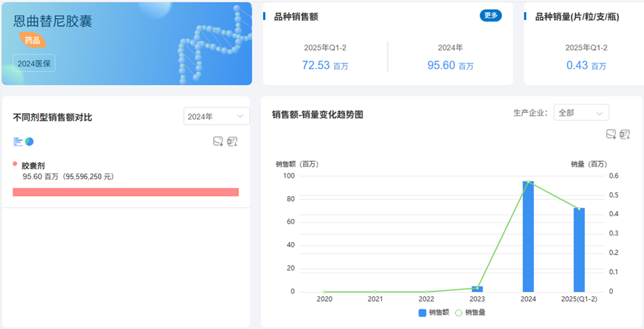Open the 生产企业 全部 dropdown
The image size is (644, 329).
click(581, 113)
